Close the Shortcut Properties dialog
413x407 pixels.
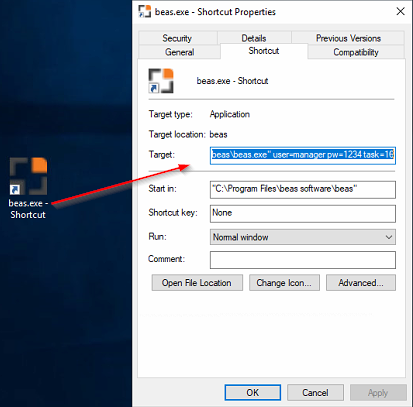click(400, 11)
